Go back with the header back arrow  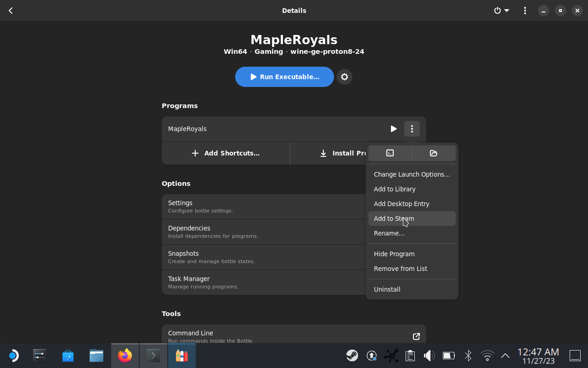click(11, 11)
